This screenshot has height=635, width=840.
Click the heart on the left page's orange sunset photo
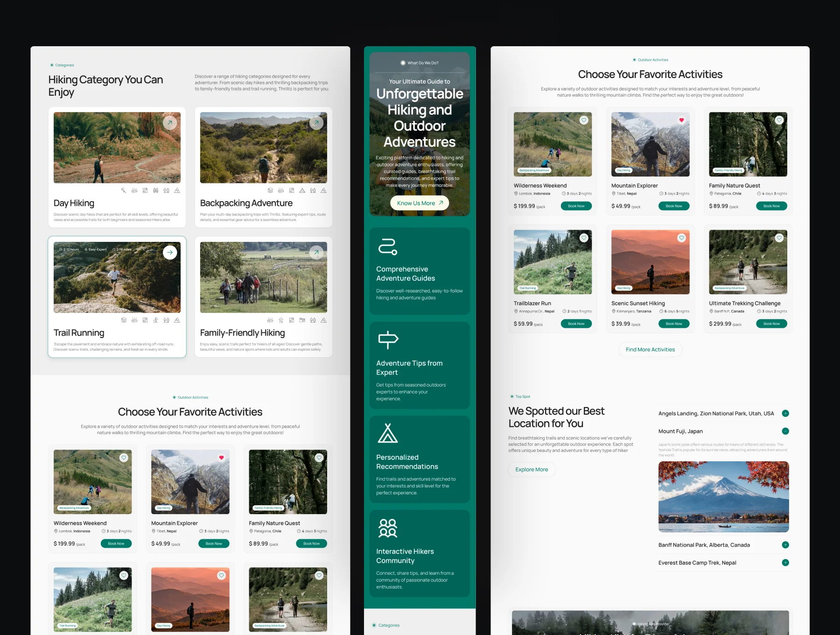[x=222, y=575]
